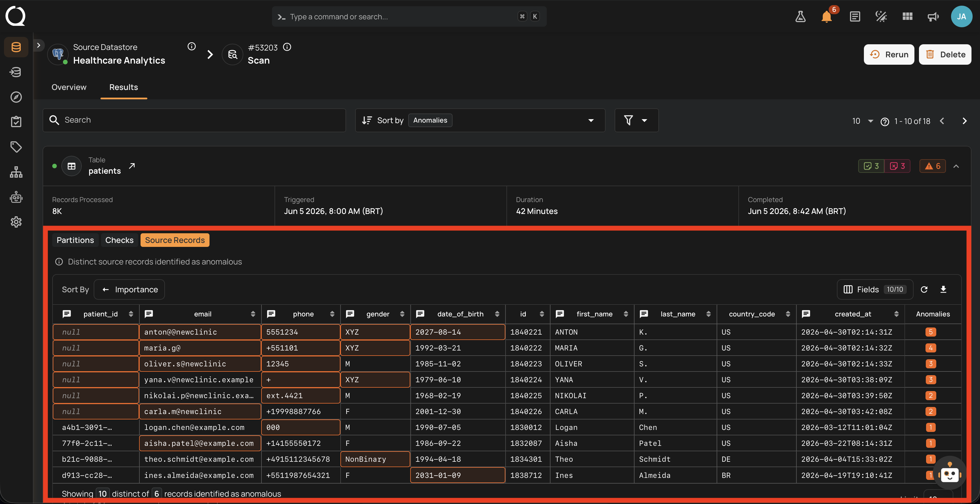Open the Healthcare Analytics datastore link
Viewport: 980px width, 504px height.
pos(119,60)
